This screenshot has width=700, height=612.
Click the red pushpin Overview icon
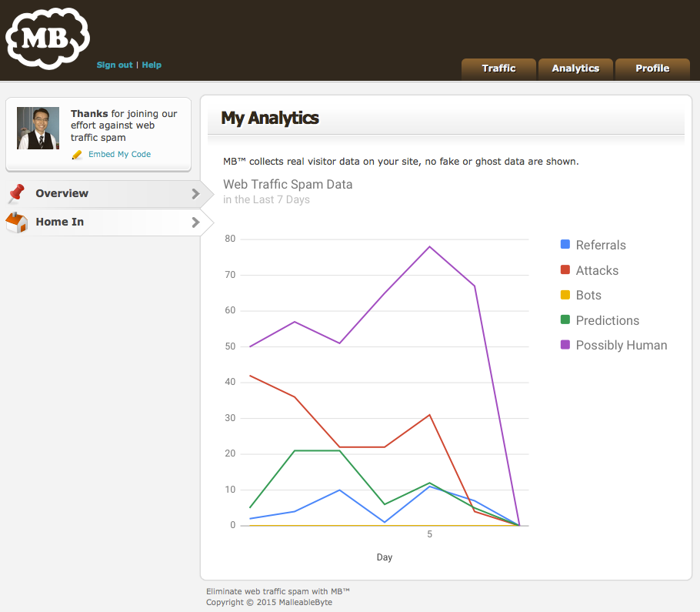point(16,194)
